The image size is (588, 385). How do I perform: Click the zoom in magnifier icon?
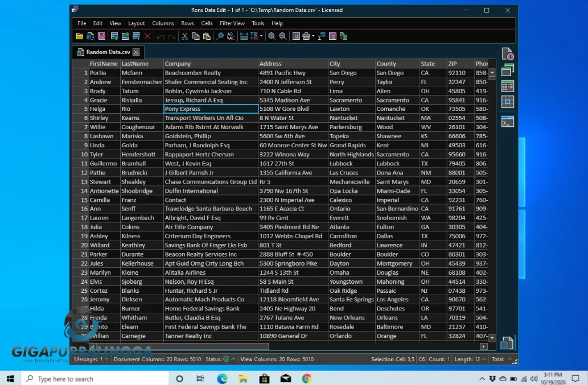[272, 36]
